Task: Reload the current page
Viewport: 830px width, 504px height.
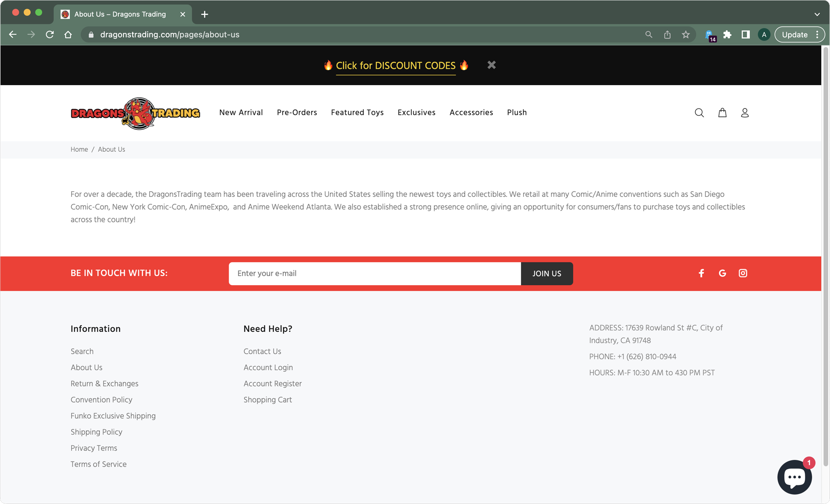Action: (50, 34)
